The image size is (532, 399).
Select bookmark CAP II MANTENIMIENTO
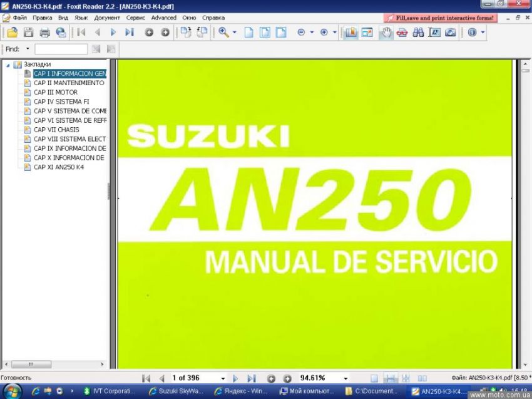69,83
